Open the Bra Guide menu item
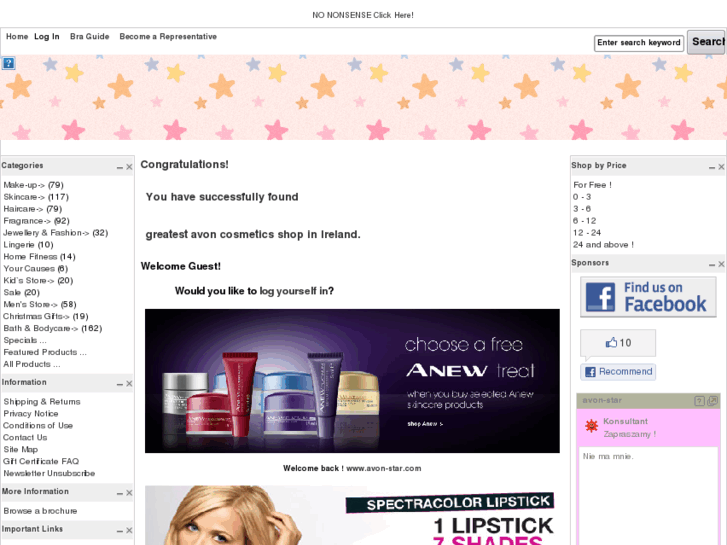The width and height of the screenshot is (727, 545). [89, 37]
